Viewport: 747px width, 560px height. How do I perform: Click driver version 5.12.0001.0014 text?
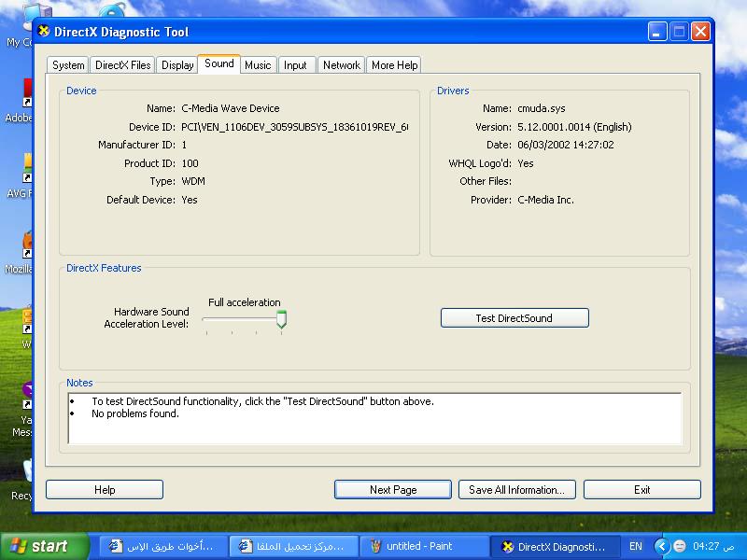point(574,127)
